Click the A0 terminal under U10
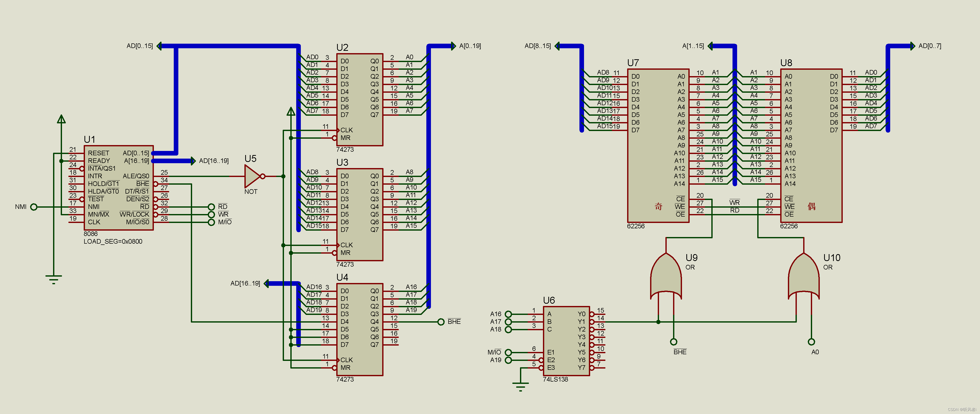Screen dimensions: 980x414 [811, 342]
